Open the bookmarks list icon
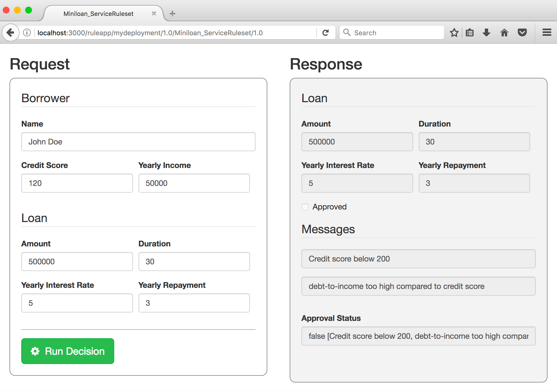Viewport: 557px width, 392px height. 470,33
